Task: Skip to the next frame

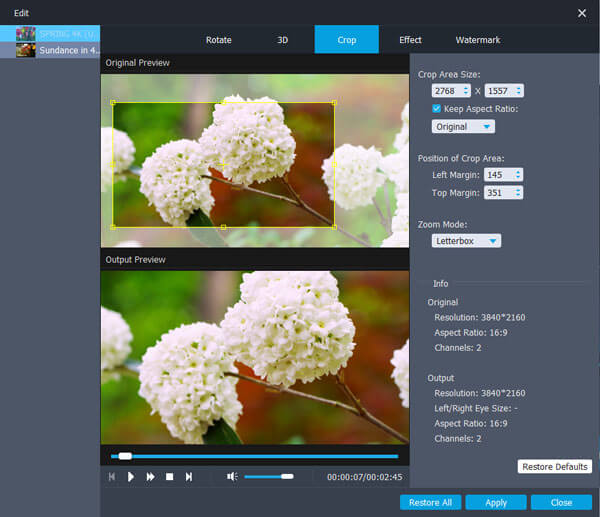Action: [x=189, y=476]
